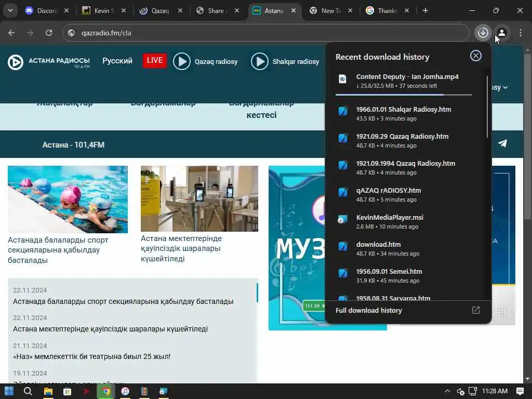Open a new browser tab
The height and width of the screenshot is (399, 532).
coord(425,10)
